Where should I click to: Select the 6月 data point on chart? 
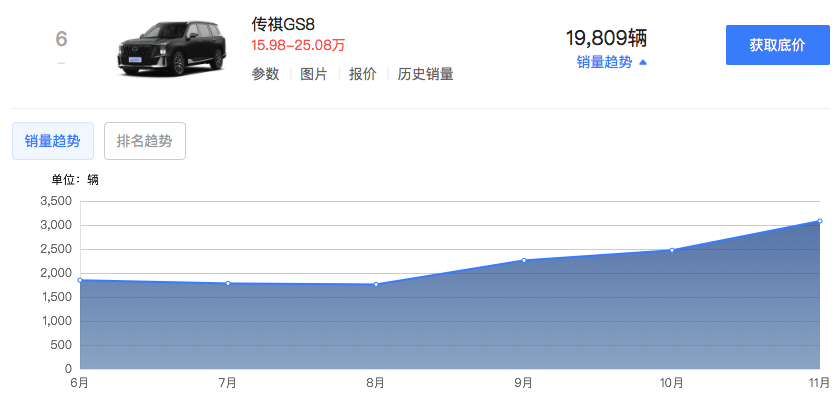pyautogui.click(x=80, y=280)
